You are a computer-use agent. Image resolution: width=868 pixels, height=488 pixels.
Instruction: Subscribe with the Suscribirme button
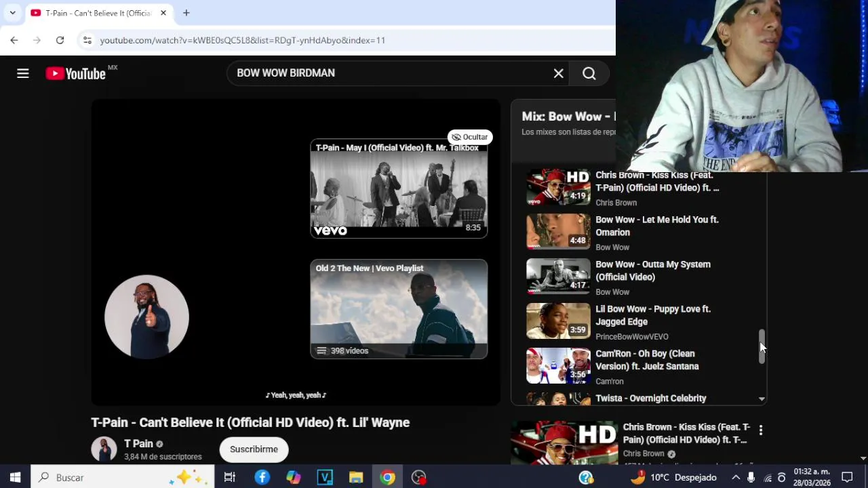(x=254, y=449)
